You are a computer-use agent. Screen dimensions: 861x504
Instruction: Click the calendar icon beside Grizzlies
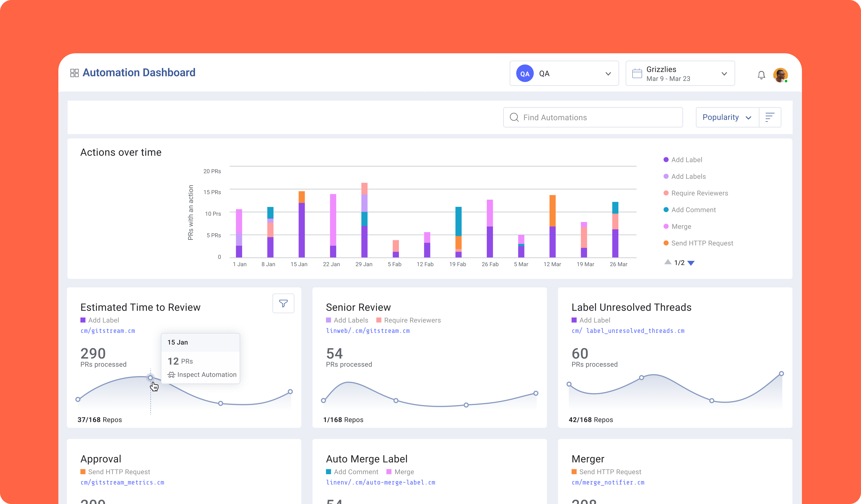click(x=637, y=73)
